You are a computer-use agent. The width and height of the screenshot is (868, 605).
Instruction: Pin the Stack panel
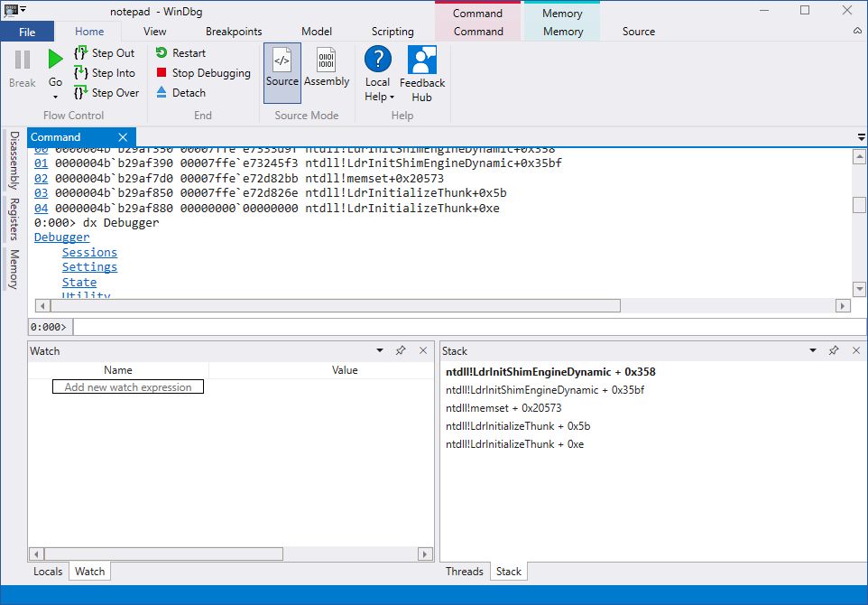[x=834, y=350]
